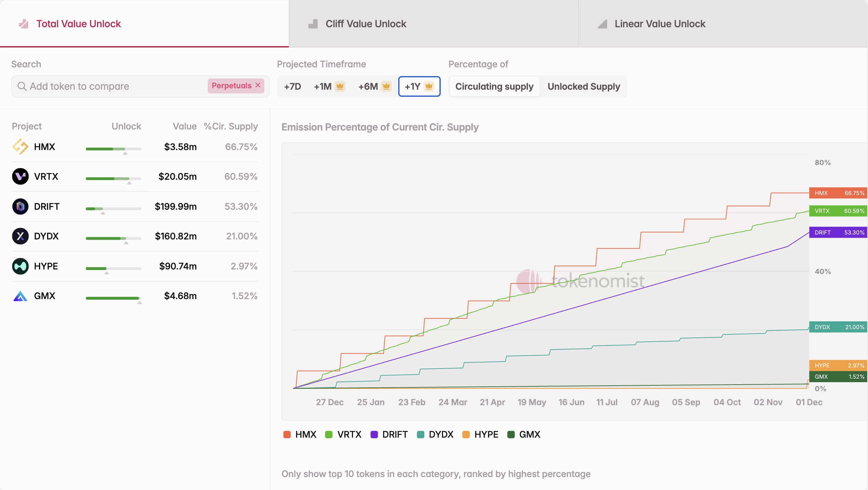Click the GMX triangle logo icon
The width and height of the screenshot is (868, 490).
coord(20,296)
